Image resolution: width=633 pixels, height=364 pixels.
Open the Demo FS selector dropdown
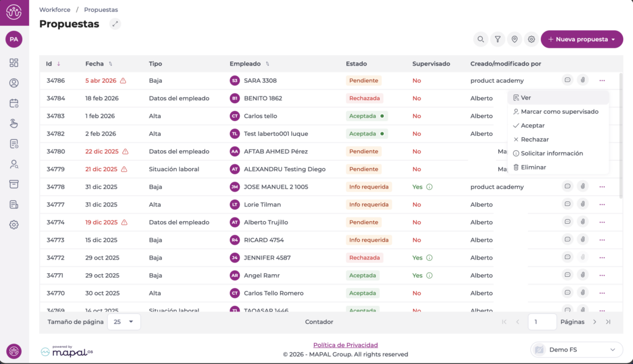tap(576, 350)
